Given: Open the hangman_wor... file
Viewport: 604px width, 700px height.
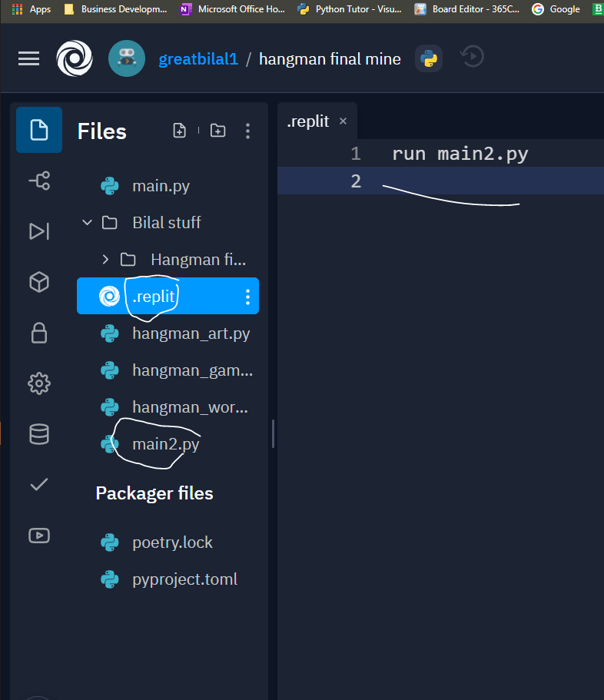Looking at the screenshot, I should point(190,407).
